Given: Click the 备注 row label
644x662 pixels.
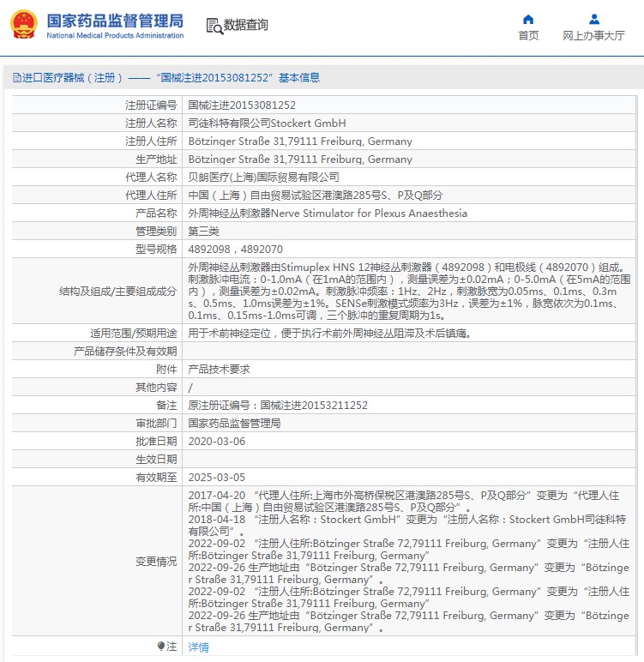Looking at the screenshot, I should pos(166,406).
